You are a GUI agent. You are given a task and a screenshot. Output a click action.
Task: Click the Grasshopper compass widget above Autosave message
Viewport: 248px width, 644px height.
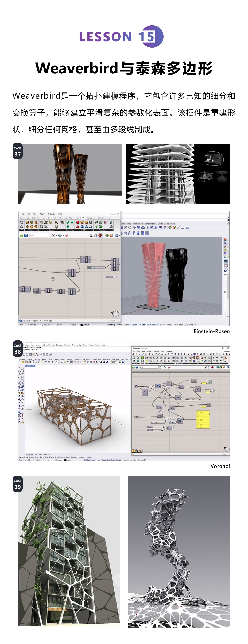115,314
